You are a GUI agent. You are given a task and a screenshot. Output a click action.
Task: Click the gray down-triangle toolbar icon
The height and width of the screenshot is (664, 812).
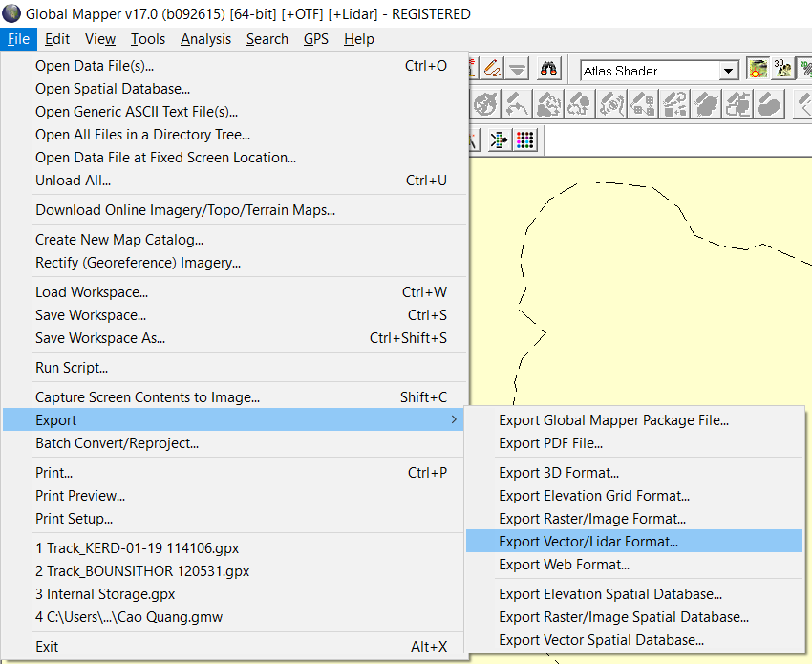coord(517,69)
